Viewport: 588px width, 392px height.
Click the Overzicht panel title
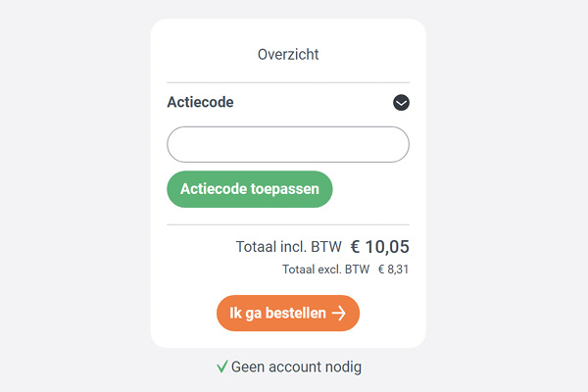[x=288, y=55]
